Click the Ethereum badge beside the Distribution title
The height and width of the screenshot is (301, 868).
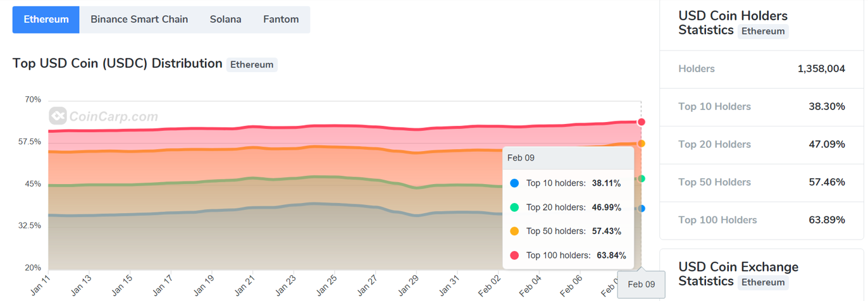(x=252, y=64)
